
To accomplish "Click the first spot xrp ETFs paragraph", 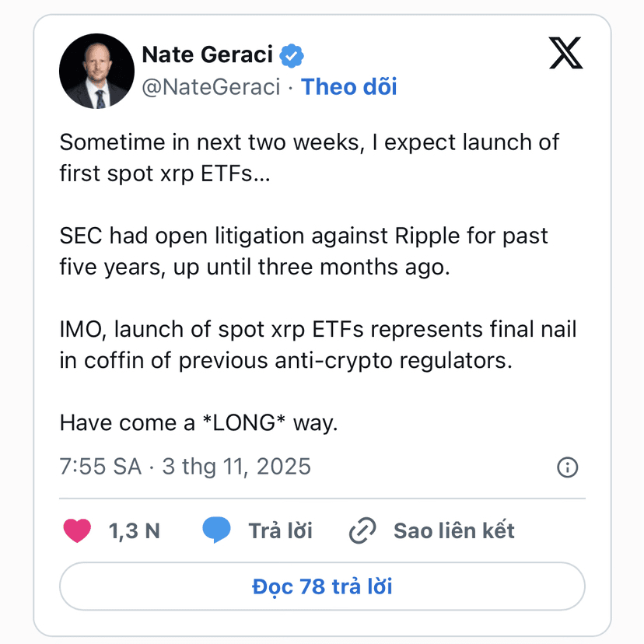I will pos(309,158).
